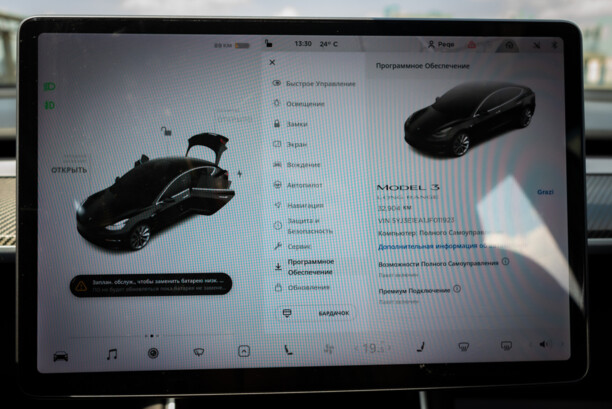Open Обновления menu item
The height and width of the screenshot is (409, 612).
coord(302,288)
